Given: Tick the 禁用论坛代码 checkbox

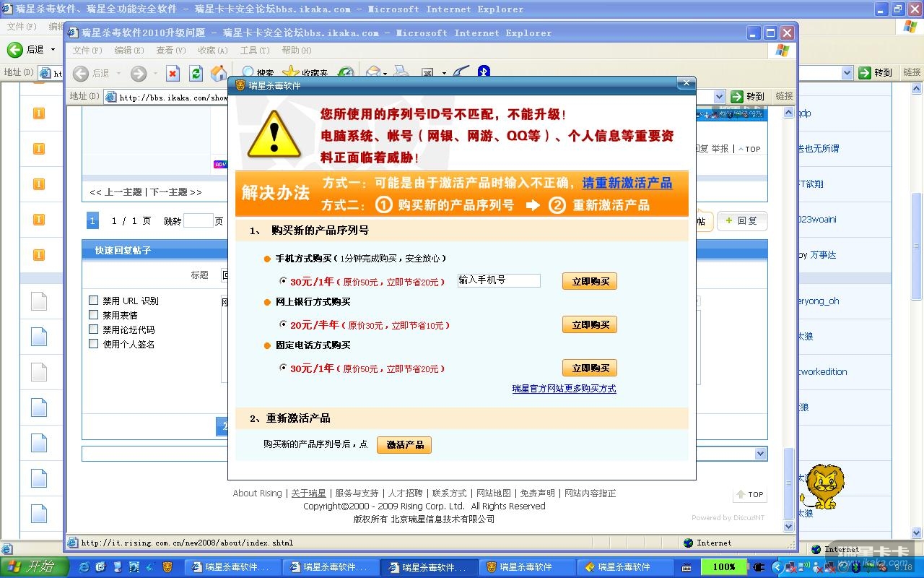Looking at the screenshot, I should click(93, 329).
